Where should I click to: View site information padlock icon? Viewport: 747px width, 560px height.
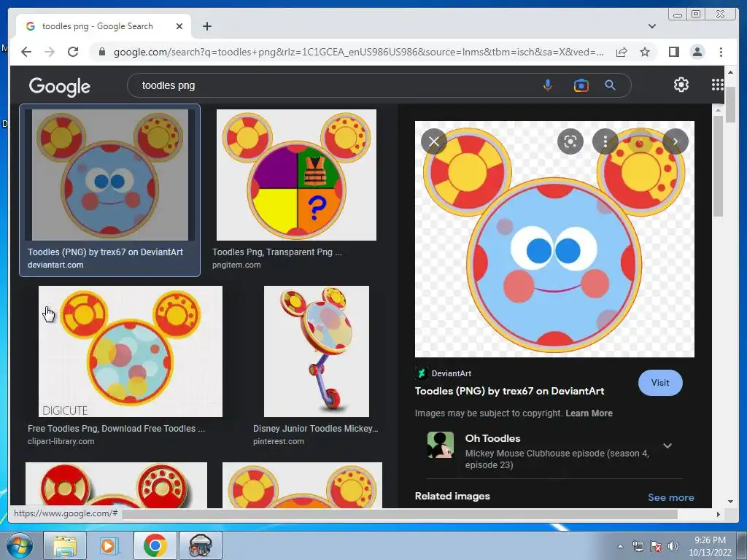pos(101,52)
